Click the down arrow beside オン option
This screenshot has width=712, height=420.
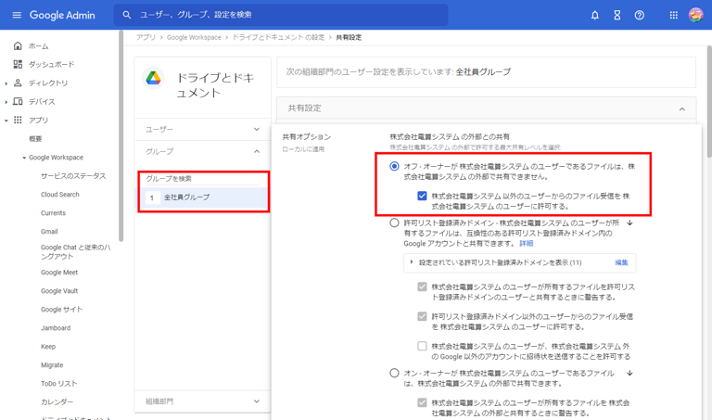tap(630, 373)
